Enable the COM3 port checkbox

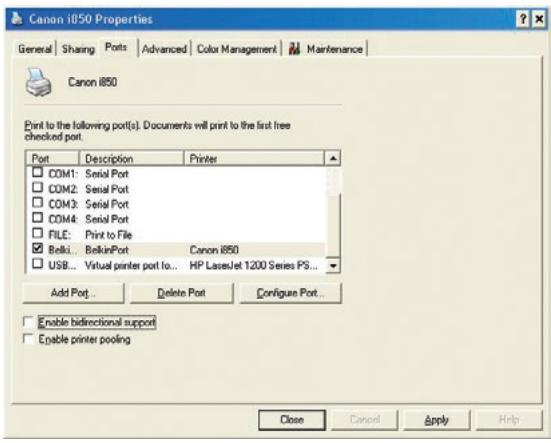click(x=38, y=202)
